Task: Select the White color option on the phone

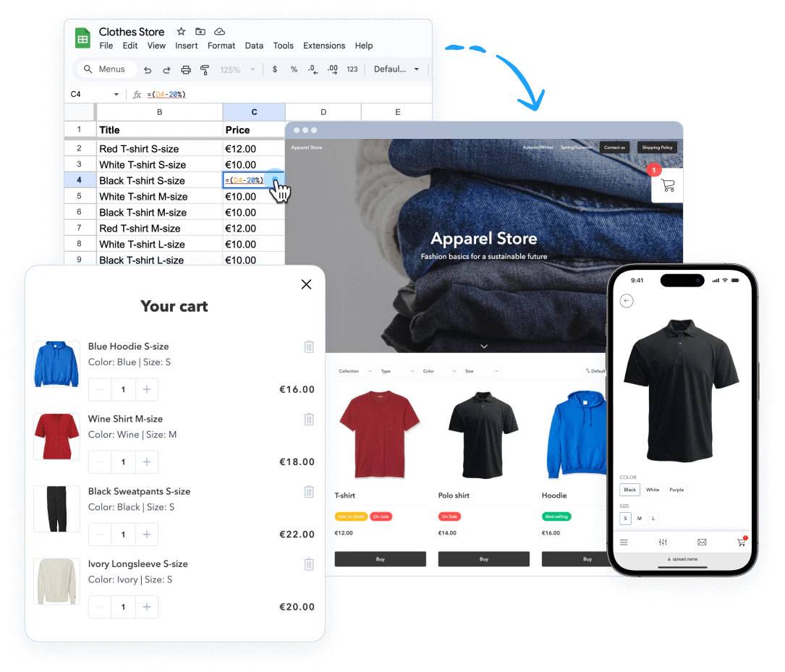Action: [x=653, y=490]
